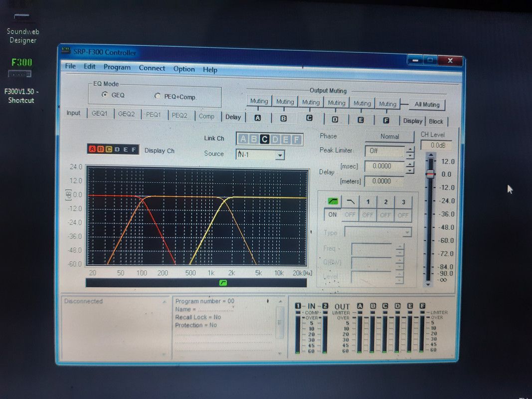Increase Peak Limiter with up arrow
Viewport: 532px width, 399px height.
(x=410, y=149)
